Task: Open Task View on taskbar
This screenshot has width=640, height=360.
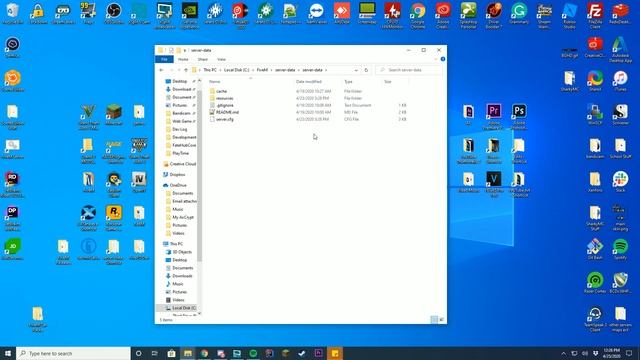Action: (155, 353)
